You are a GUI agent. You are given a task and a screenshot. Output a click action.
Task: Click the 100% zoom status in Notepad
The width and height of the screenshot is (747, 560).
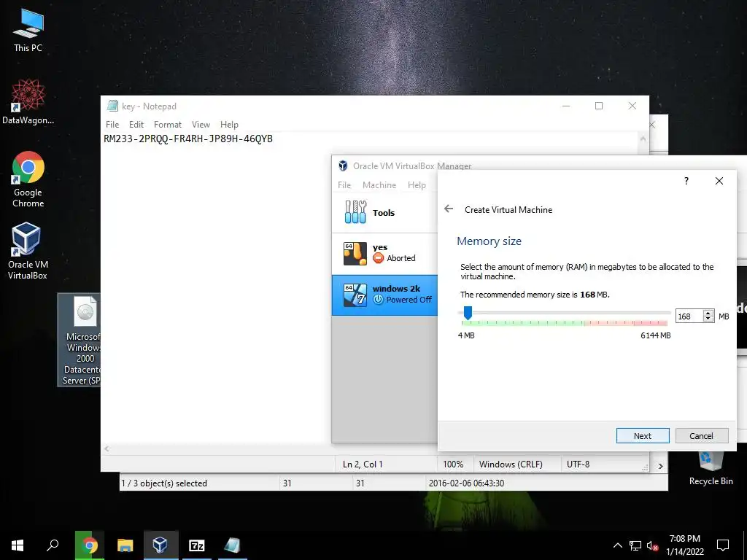[453, 464]
